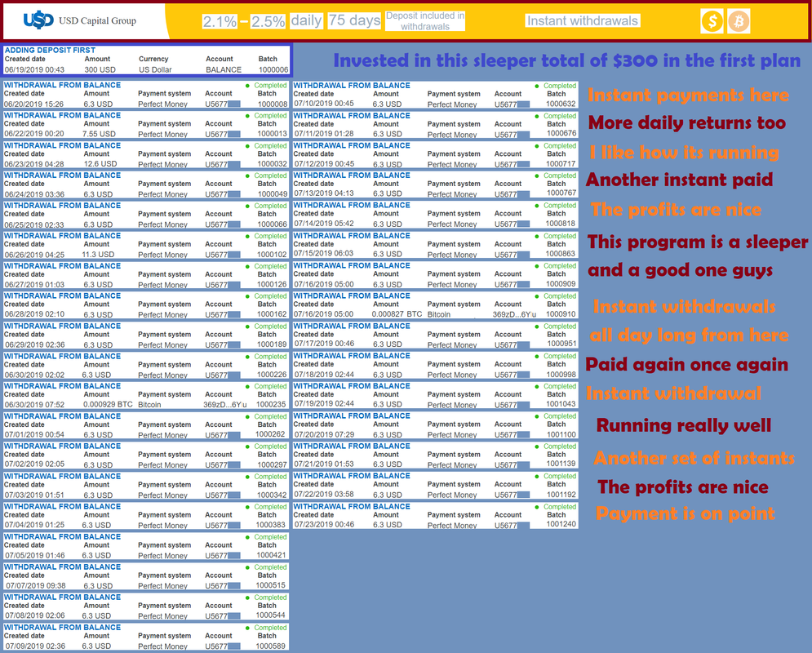812x653 pixels.
Task: Click the 11.3 USD withdrawal amount
Action: [x=98, y=254]
